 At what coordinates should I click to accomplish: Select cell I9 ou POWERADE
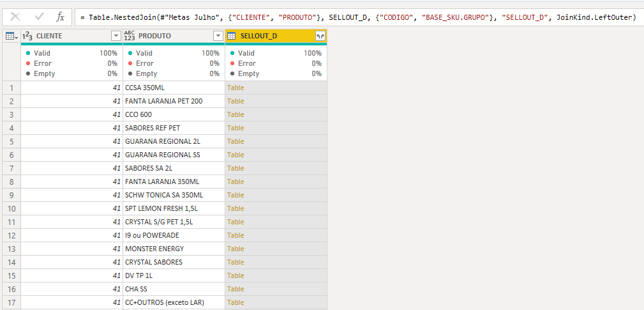point(174,235)
